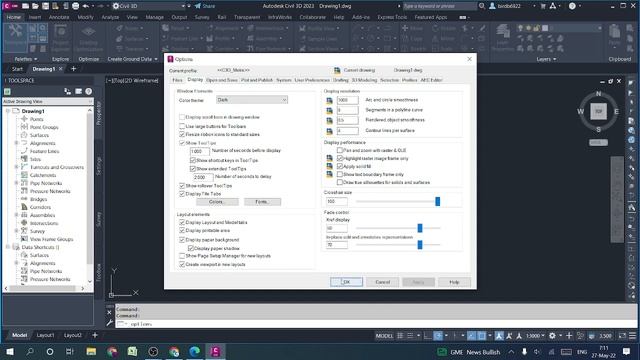Open the Windows notification center icon
The width and height of the screenshot is (640, 360).
click(627, 351)
